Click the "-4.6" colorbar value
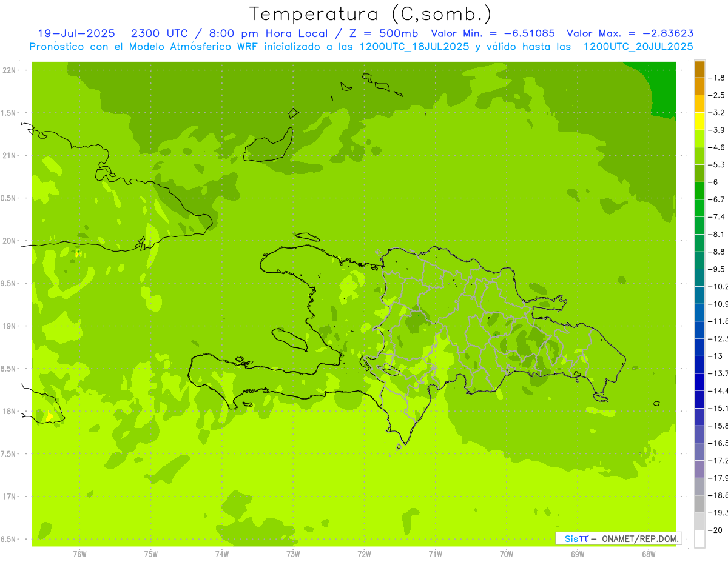 pos(717,147)
